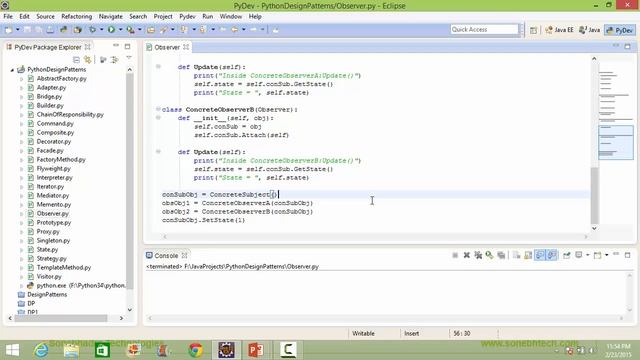Maximize the Console view
The height and width of the screenshot is (360, 640).
tap(627, 255)
